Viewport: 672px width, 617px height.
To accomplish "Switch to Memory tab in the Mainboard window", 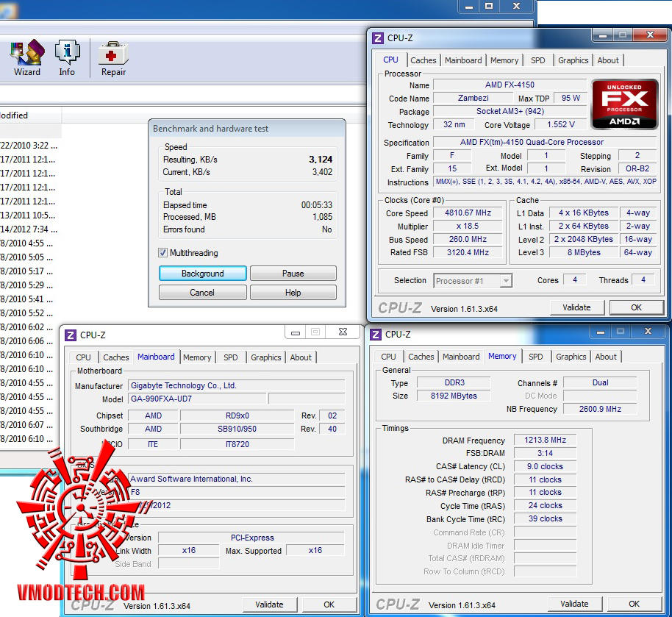I will 197,357.
